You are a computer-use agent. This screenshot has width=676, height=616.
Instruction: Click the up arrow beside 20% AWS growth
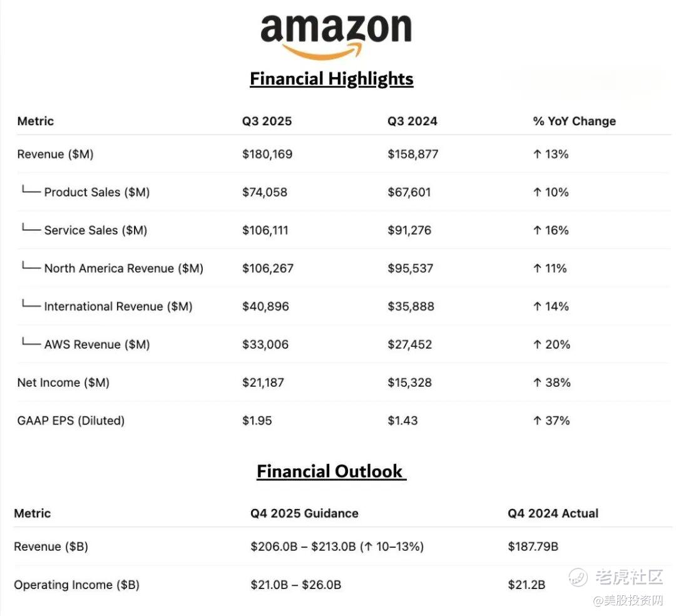[x=537, y=344]
